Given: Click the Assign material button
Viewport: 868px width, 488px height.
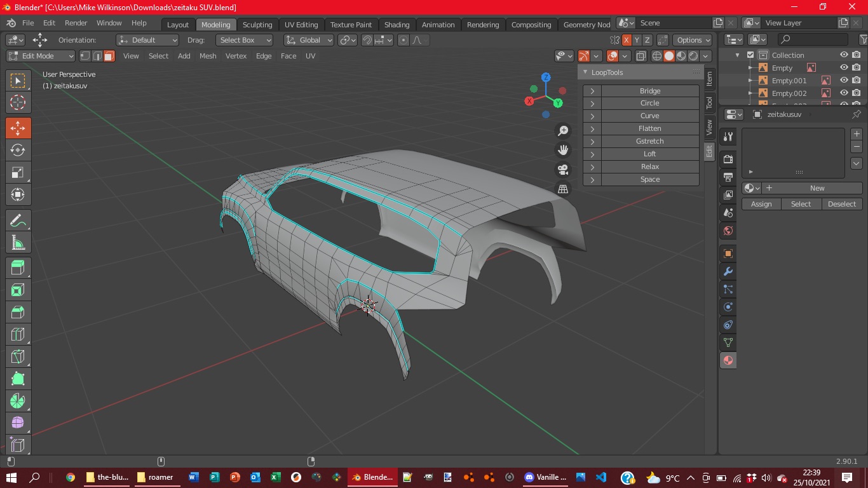Looking at the screenshot, I should (761, 204).
